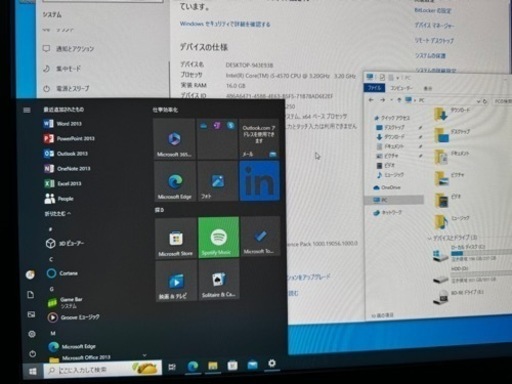The height and width of the screenshot is (384, 512).
Task: Click the Settings taskbar icon
Action: tap(272, 363)
